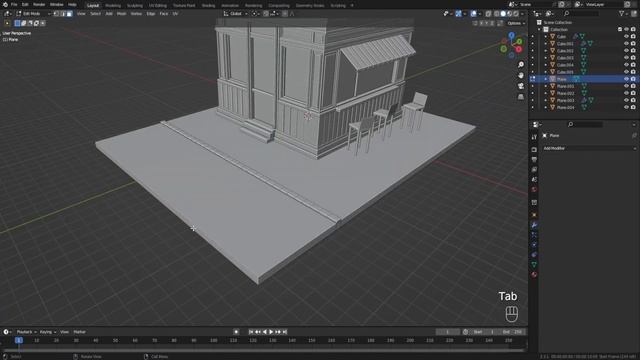
Task: Expand the Plane.001 outliner row
Action: (x=546, y=86)
